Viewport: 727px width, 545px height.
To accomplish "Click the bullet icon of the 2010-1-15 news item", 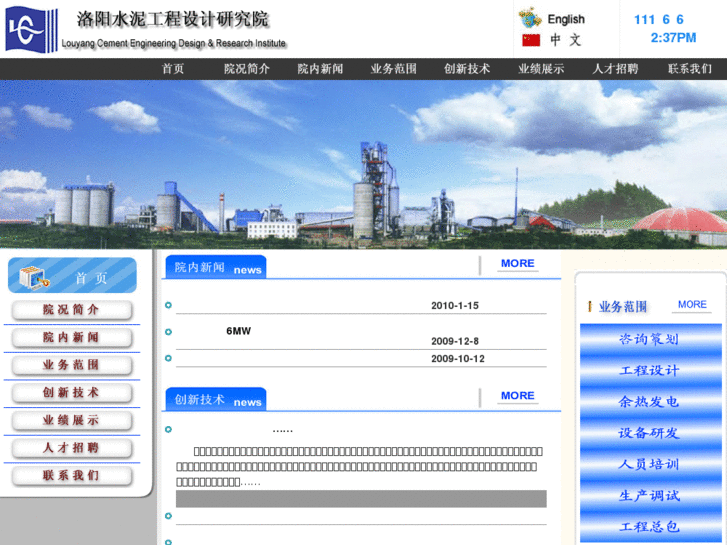I will (168, 305).
